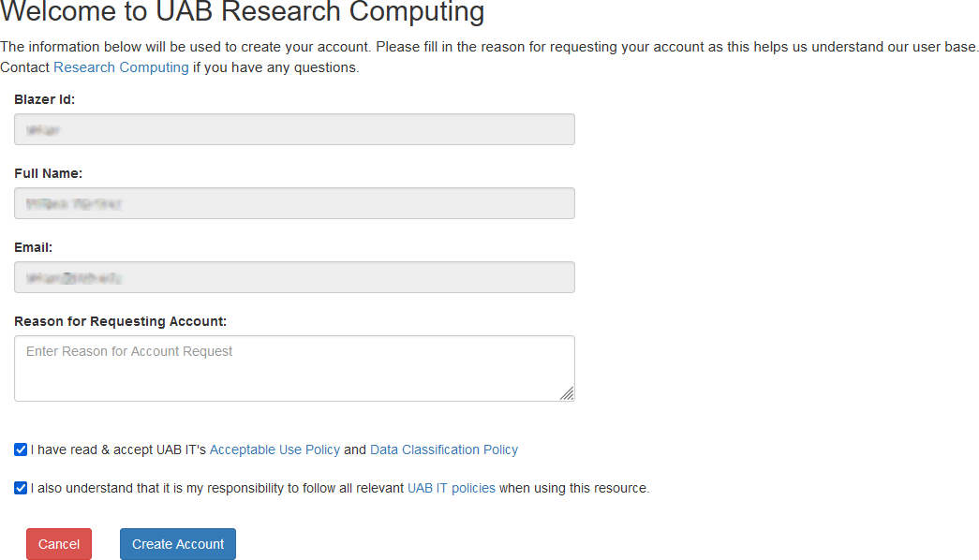Open the Data Classification Policy link

444,449
